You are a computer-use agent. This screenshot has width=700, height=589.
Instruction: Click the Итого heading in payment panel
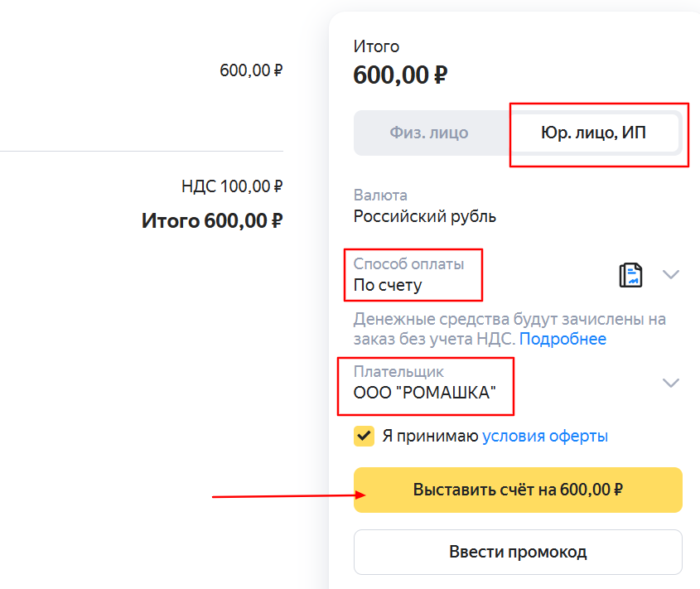click(x=376, y=46)
